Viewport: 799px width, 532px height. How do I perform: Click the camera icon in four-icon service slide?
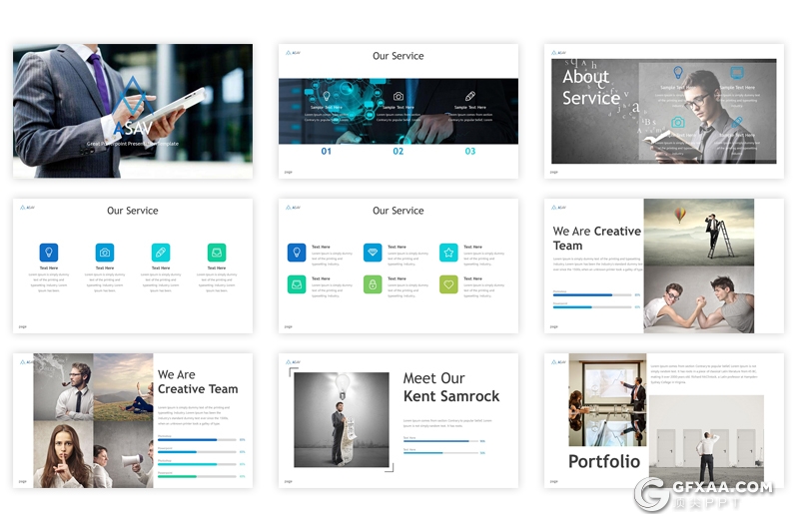pyautogui.click(x=105, y=253)
